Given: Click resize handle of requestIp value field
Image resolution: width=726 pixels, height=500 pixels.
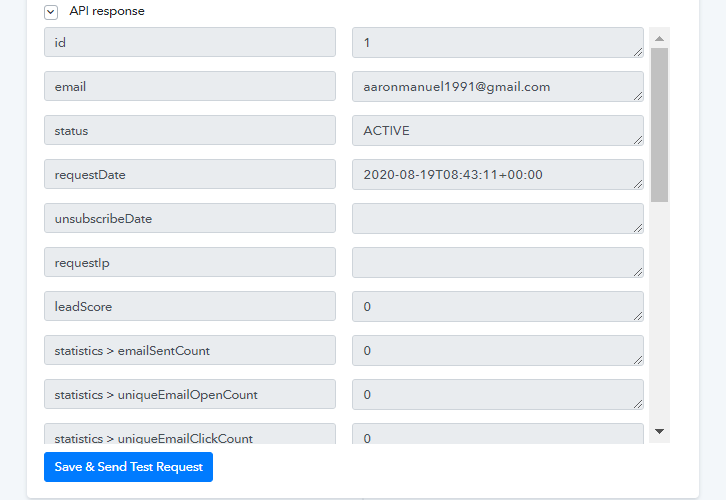Looking at the screenshot, I should point(638,272).
